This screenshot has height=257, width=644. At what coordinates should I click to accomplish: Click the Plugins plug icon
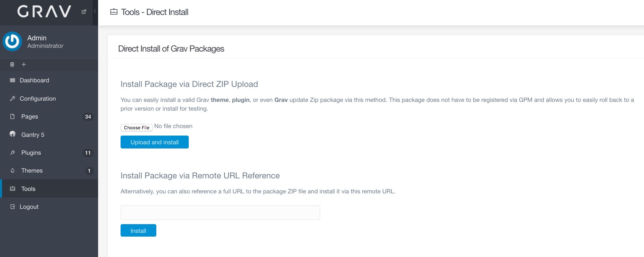tap(12, 153)
